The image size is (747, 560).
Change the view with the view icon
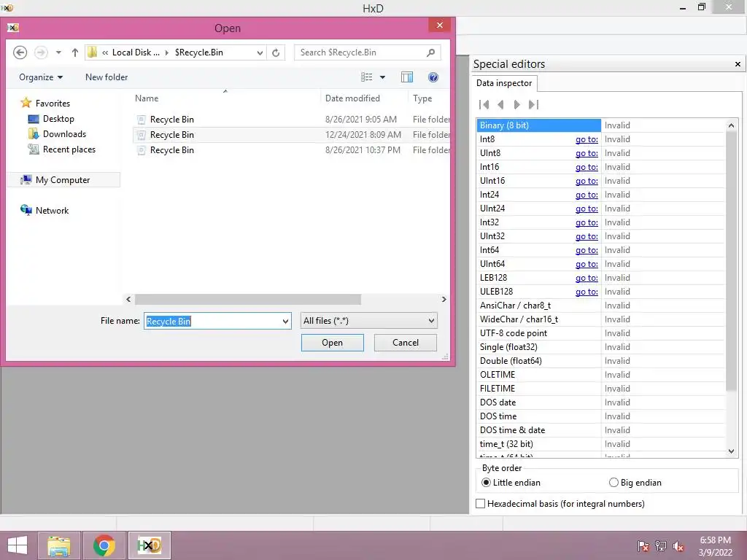pyautogui.click(x=367, y=77)
